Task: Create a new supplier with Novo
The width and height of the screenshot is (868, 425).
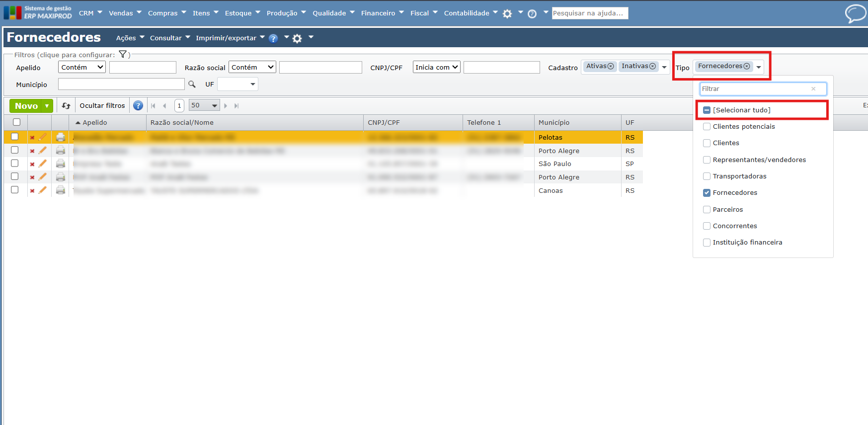Action: pyautogui.click(x=26, y=106)
